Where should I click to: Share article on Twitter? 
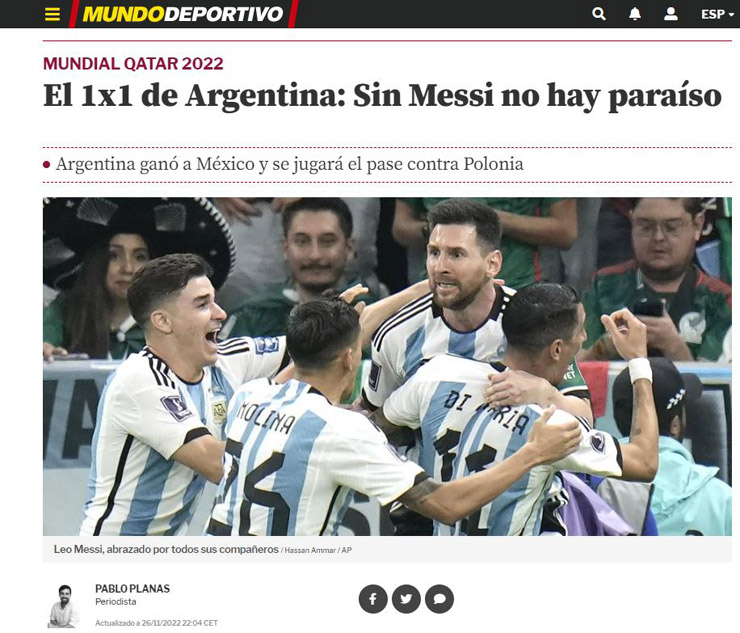tap(406, 599)
